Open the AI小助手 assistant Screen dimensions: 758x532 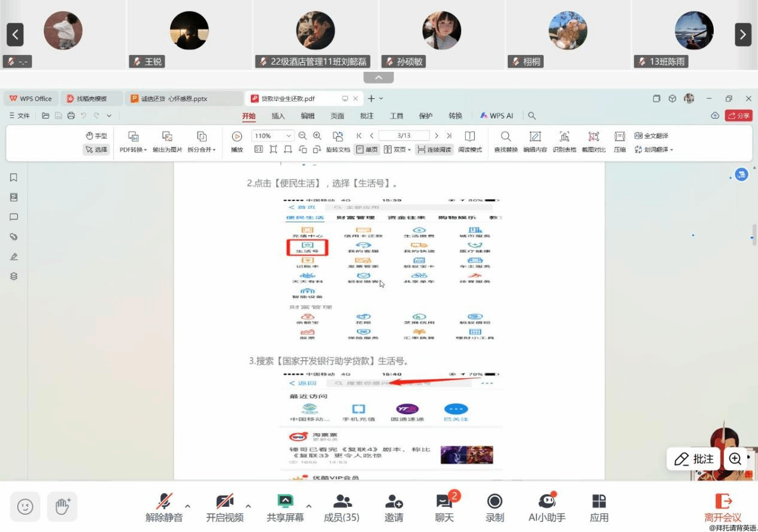coord(547,506)
